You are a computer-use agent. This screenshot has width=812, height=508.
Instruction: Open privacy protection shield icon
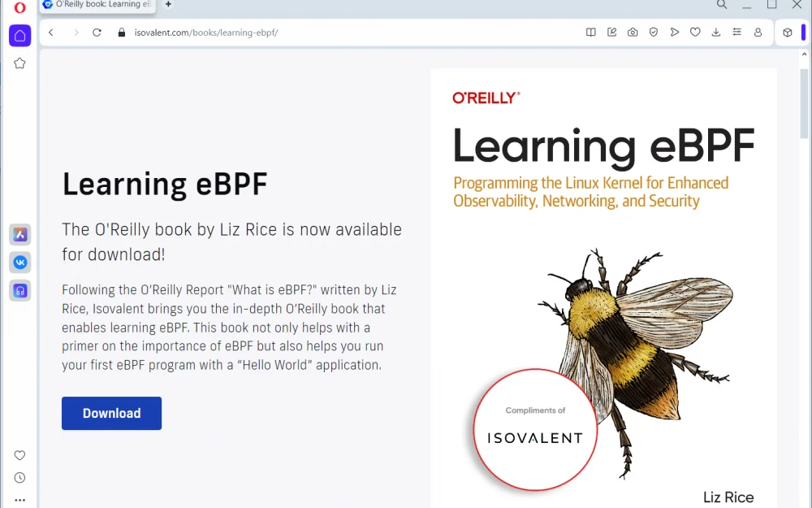pos(654,33)
